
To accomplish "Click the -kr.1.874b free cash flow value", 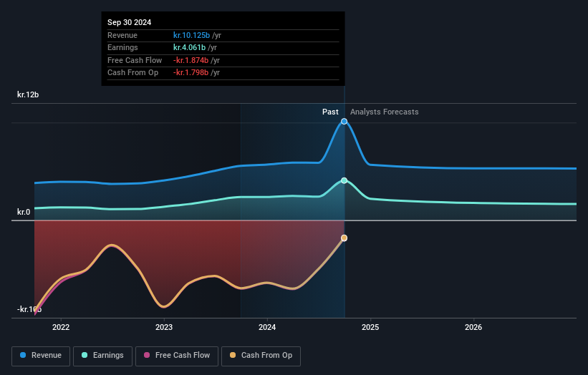I will pos(191,60).
